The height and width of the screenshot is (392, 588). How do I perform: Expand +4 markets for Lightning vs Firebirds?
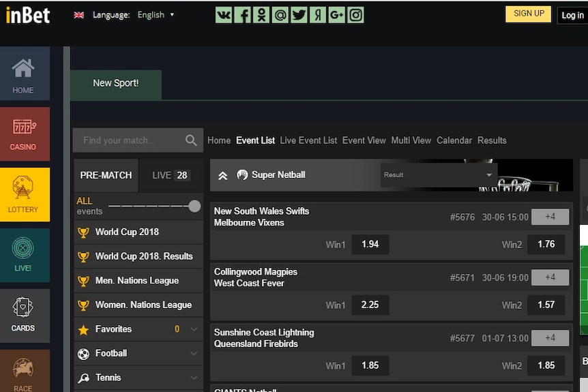click(550, 338)
